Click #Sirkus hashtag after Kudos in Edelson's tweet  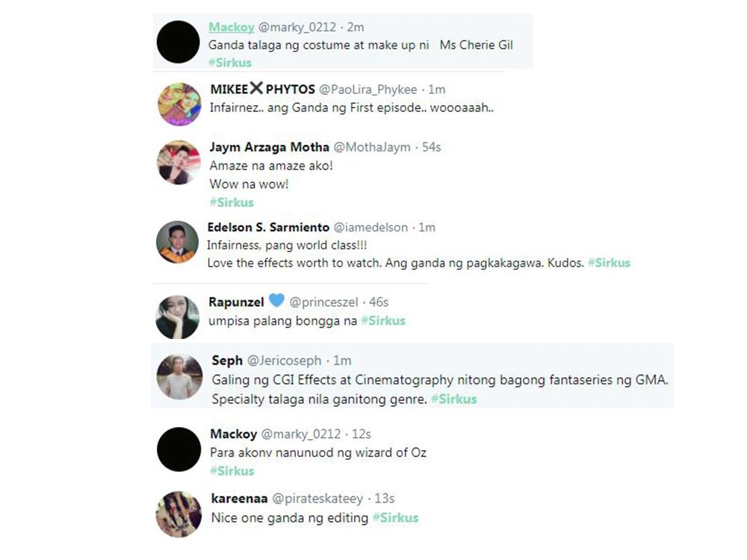(x=609, y=262)
